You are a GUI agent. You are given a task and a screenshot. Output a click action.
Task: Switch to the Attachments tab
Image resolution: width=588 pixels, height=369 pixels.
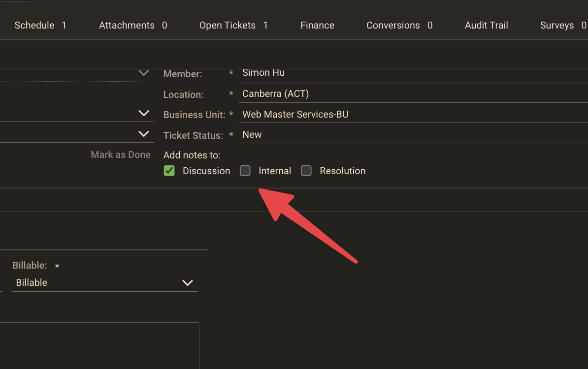(132, 25)
